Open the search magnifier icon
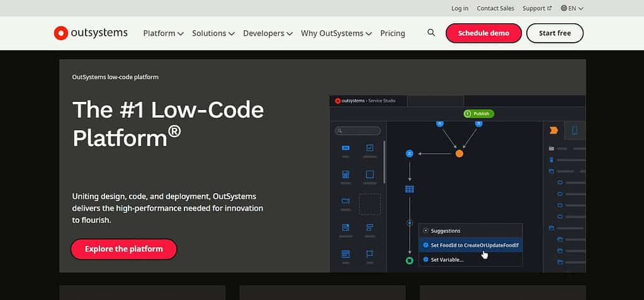This screenshot has height=300, width=644. coord(431,33)
